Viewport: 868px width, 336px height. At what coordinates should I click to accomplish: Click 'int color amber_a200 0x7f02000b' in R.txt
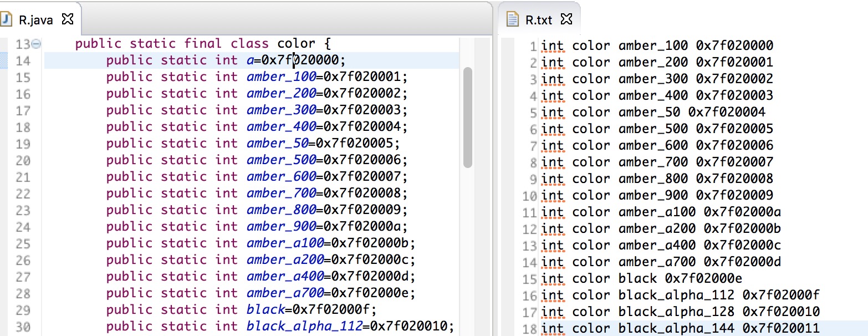pyautogui.click(x=661, y=228)
